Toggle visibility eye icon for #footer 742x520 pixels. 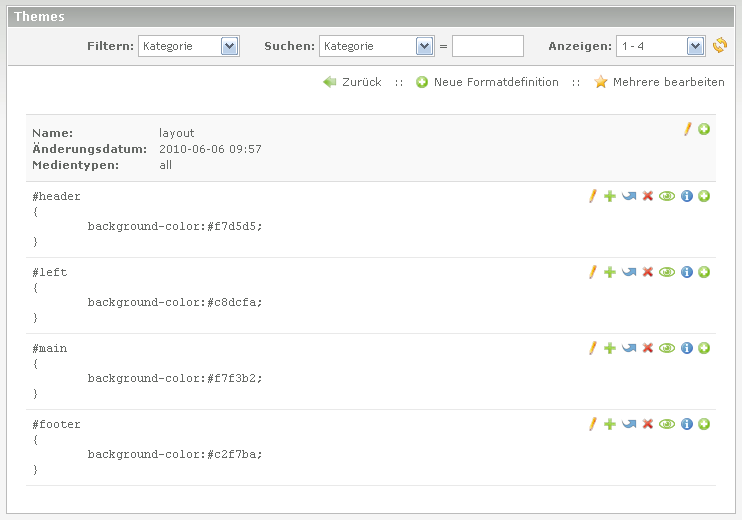pyautogui.click(x=667, y=424)
